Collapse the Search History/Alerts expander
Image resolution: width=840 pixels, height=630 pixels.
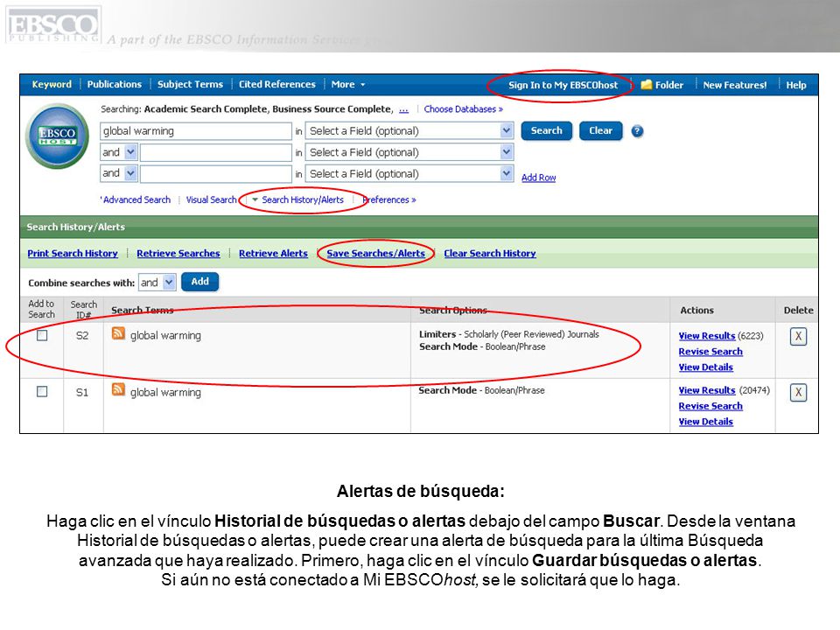click(255, 199)
